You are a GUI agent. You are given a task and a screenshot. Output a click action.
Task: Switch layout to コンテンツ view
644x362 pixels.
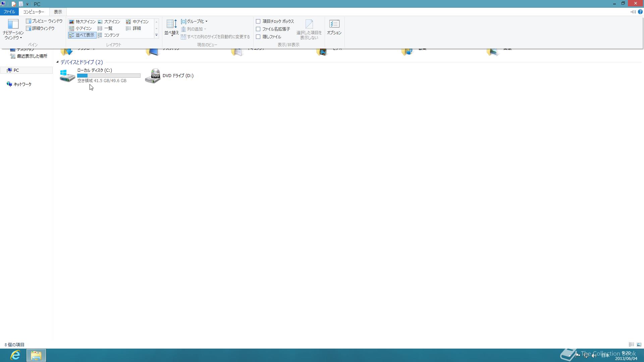pyautogui.click(x=108, y=35)
